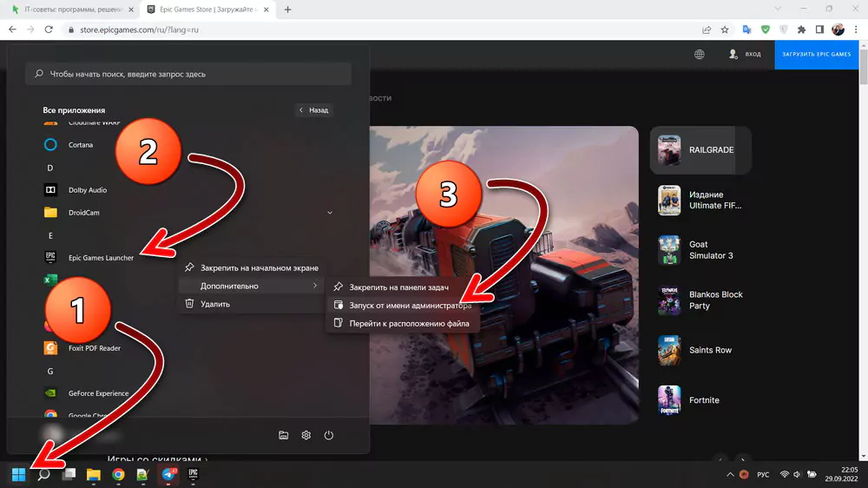Switch the РУС input language
The width and height of the screenshot is (868, 488).
[763, 475]
